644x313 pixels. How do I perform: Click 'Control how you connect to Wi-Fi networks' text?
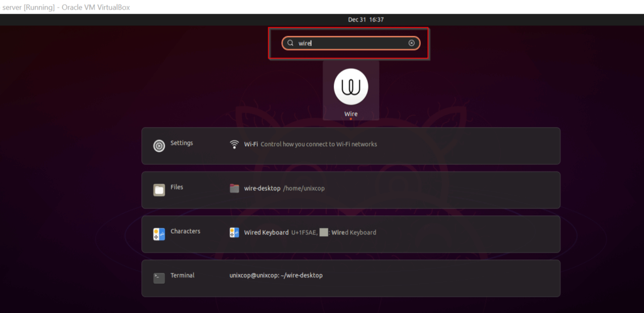[x=319, y=144]
